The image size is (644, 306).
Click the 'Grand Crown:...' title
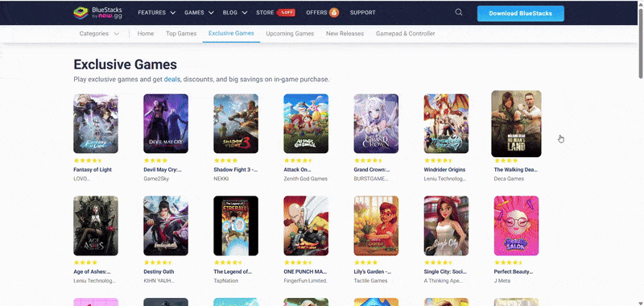(372, 170)
